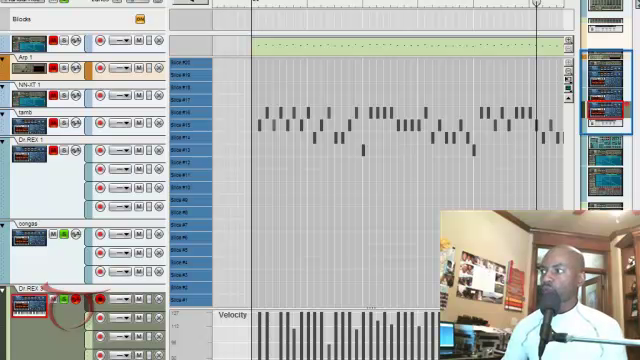Enable record on the tamb lane
Screen dimensions: 640x360
pyautogui.click(x=100, y=123)
